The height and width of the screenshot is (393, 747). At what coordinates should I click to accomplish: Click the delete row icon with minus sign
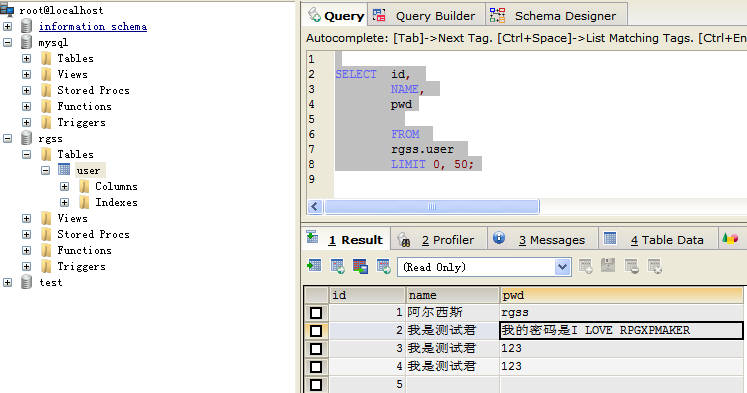coord(632,266)
